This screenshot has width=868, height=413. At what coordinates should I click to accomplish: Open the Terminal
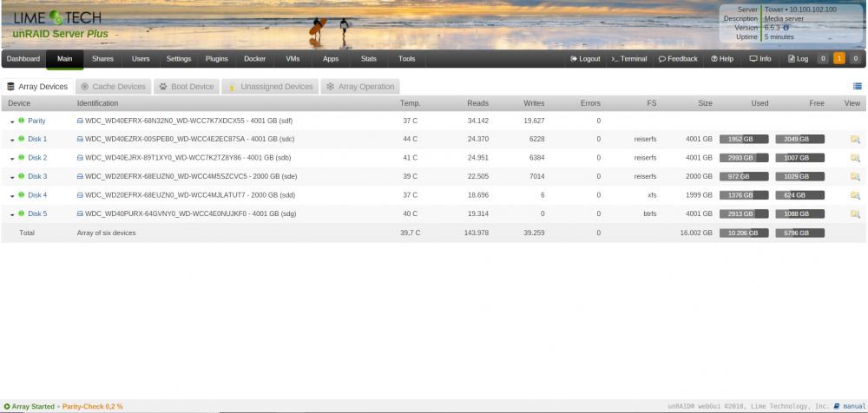coord(628,59)
